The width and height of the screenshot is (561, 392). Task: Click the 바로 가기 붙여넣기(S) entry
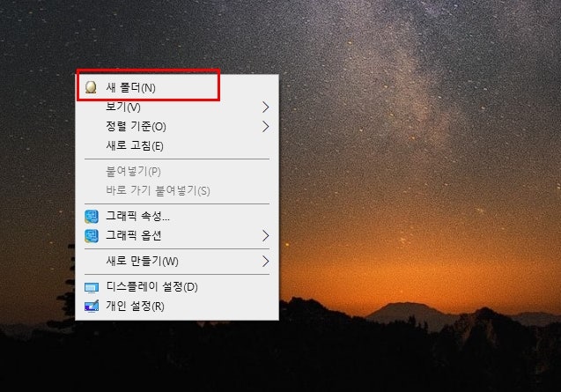click(177, 191)
